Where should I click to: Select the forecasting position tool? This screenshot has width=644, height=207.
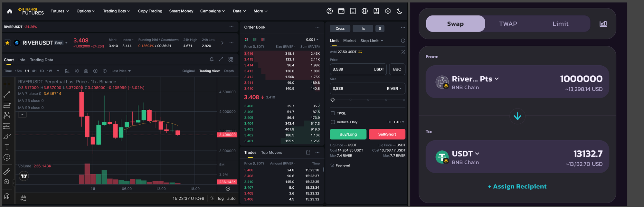pyautogui.click(x=7, y=126)
